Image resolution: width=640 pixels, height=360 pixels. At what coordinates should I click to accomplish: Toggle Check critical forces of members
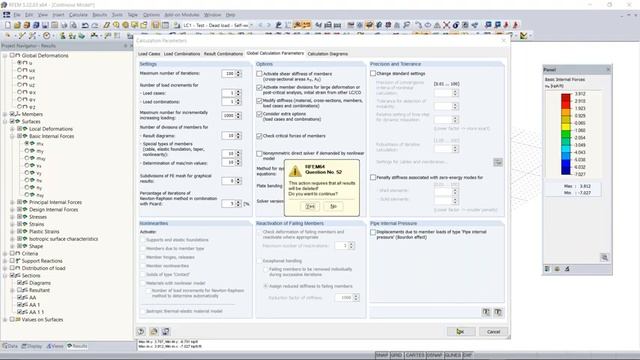259,136
